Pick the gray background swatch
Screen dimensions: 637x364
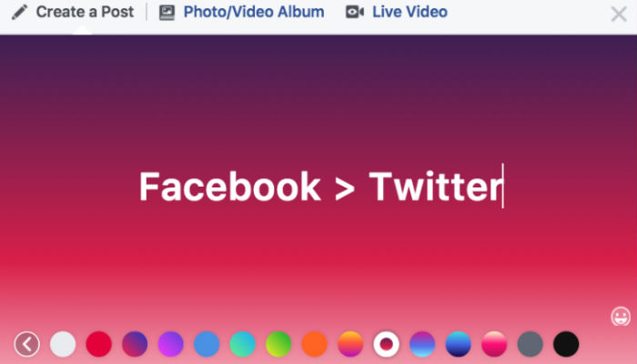531,344
